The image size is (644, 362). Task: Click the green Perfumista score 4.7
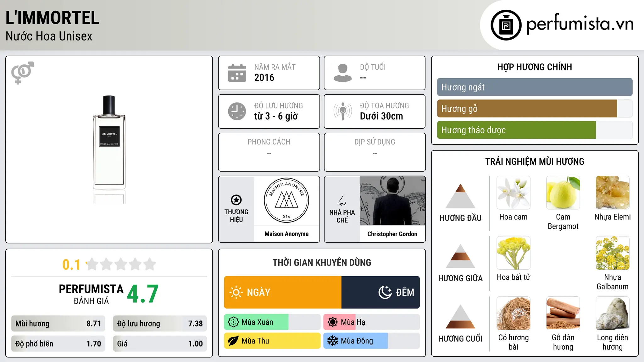(143, 294)
